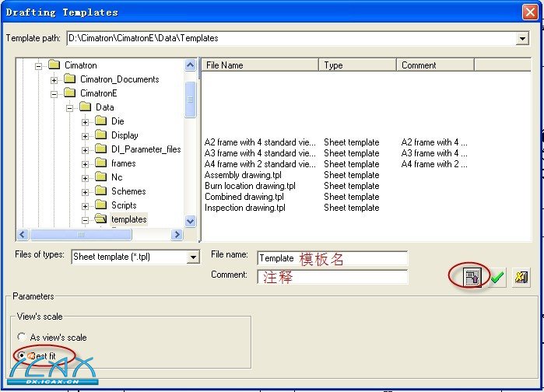Select the frames folder icon
This screenshot has height=392, width=544.
[101, 163]
